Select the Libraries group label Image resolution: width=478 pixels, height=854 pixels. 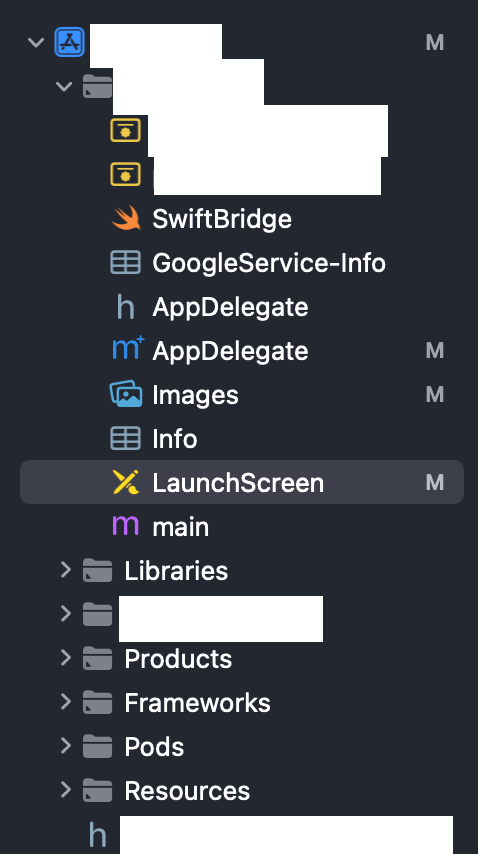176,571
